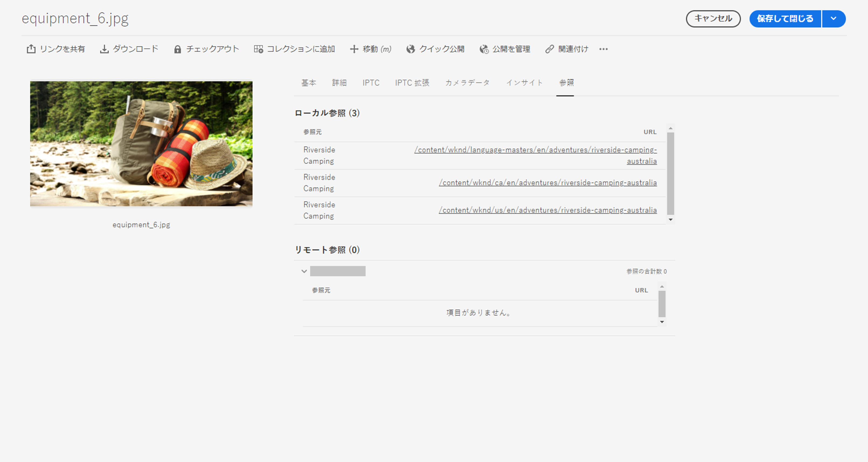Click the add to collection icon

click(x=258, y=49)
